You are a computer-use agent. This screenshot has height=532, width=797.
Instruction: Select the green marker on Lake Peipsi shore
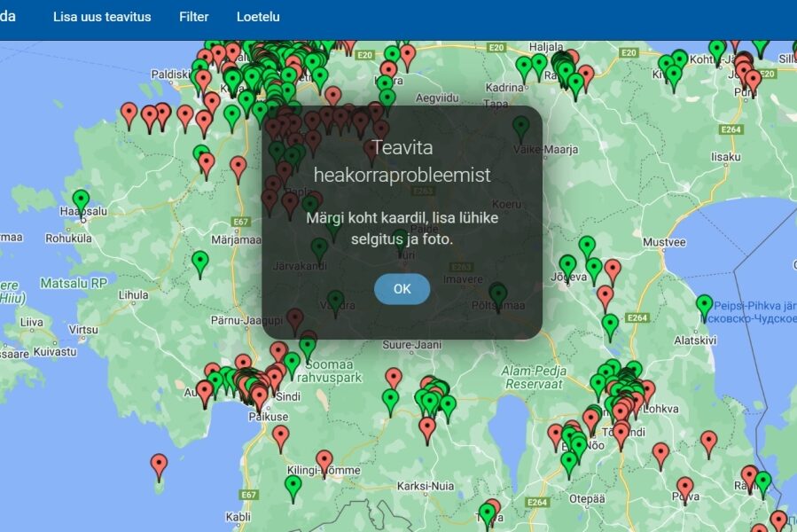[x=704, y=305]
